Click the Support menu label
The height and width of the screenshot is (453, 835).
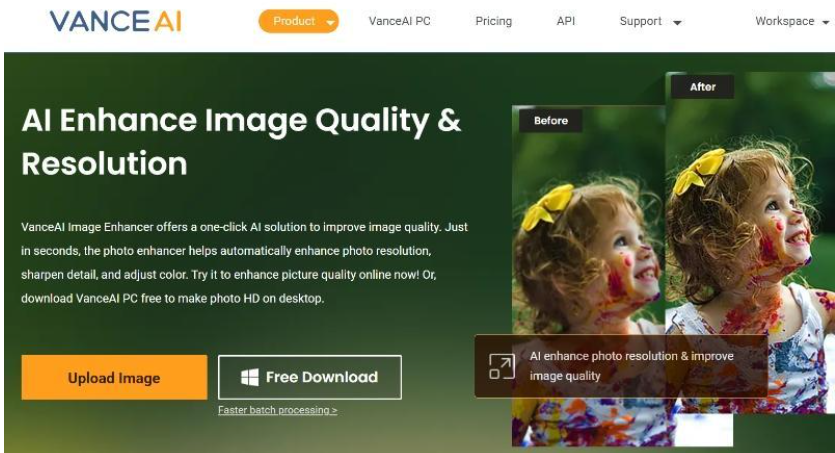[x=641, y=21]
